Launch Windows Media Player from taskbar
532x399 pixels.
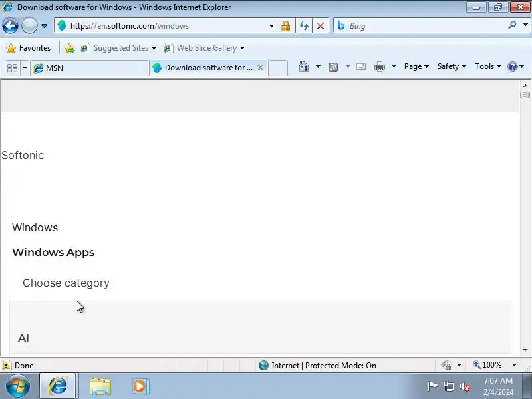point(140,386)
